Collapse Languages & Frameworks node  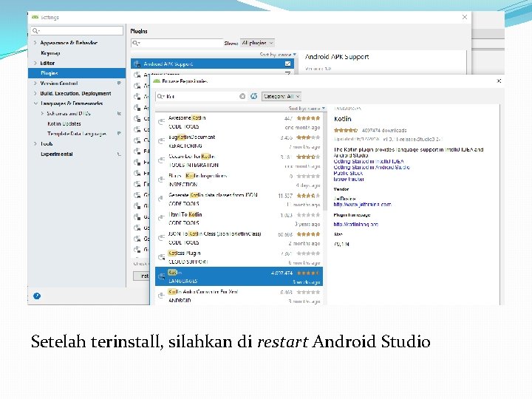35,103
